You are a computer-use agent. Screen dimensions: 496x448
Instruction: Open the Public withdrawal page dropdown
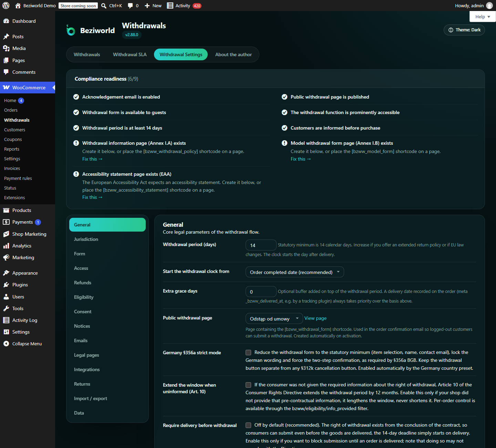274,318
